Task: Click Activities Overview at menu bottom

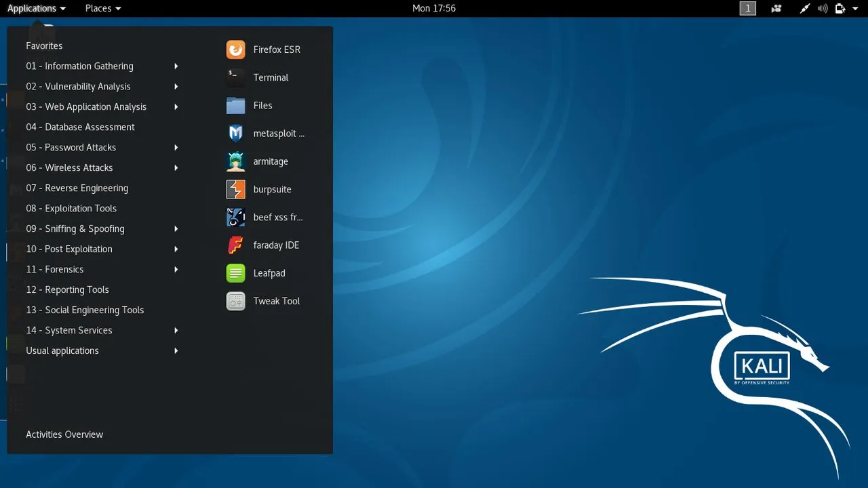Action: (x=64, y=434)
